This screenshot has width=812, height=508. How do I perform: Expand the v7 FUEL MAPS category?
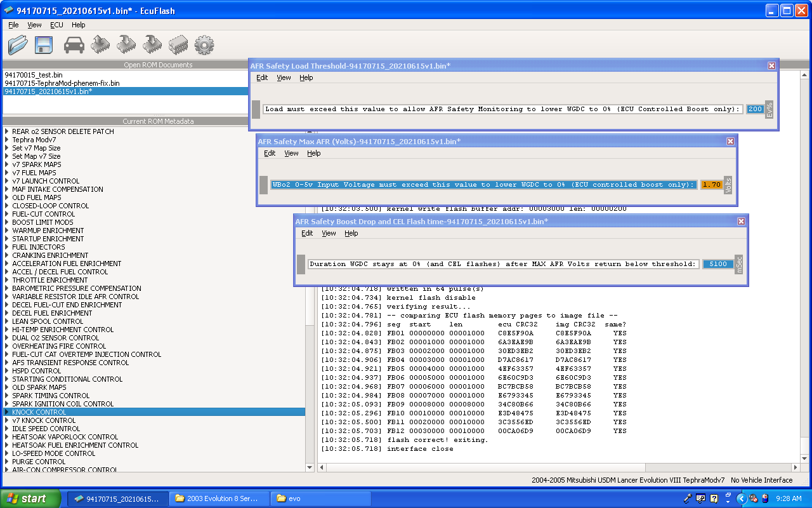pos(7,173)
